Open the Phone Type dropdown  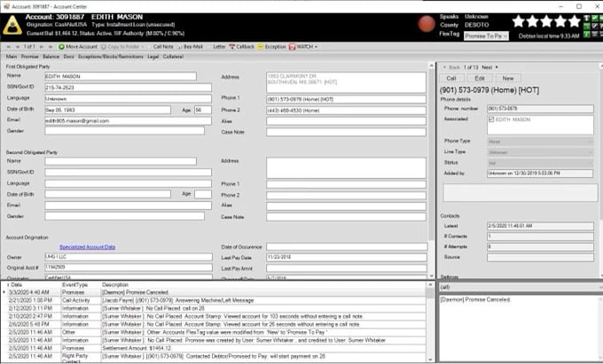coord(540,142)
